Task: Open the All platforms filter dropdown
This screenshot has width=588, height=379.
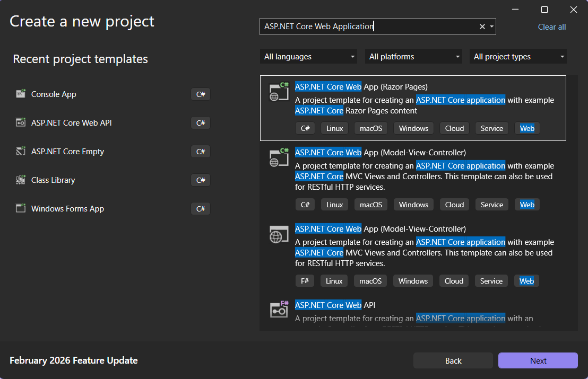Action: pyautogui.click(x=414, y=57)
